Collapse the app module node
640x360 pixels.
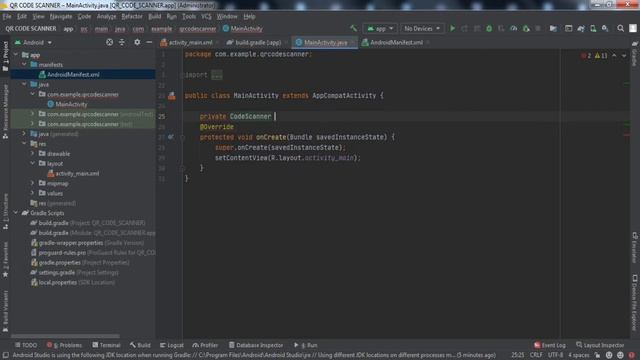click(x=16, y=55)
